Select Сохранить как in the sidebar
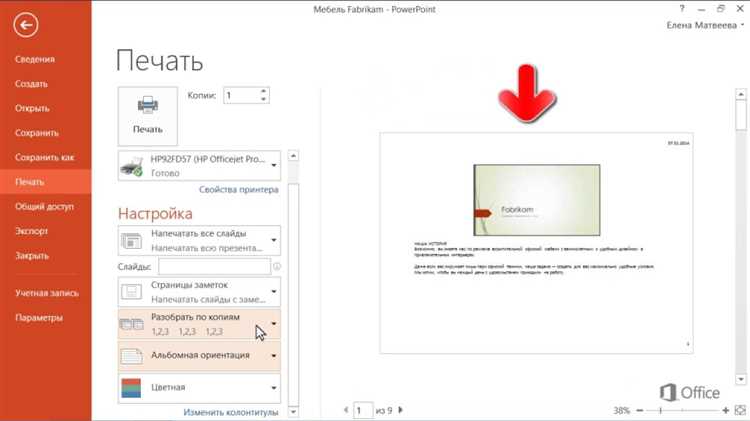Viewport: 750px width, 421px height. pos(44,157)
